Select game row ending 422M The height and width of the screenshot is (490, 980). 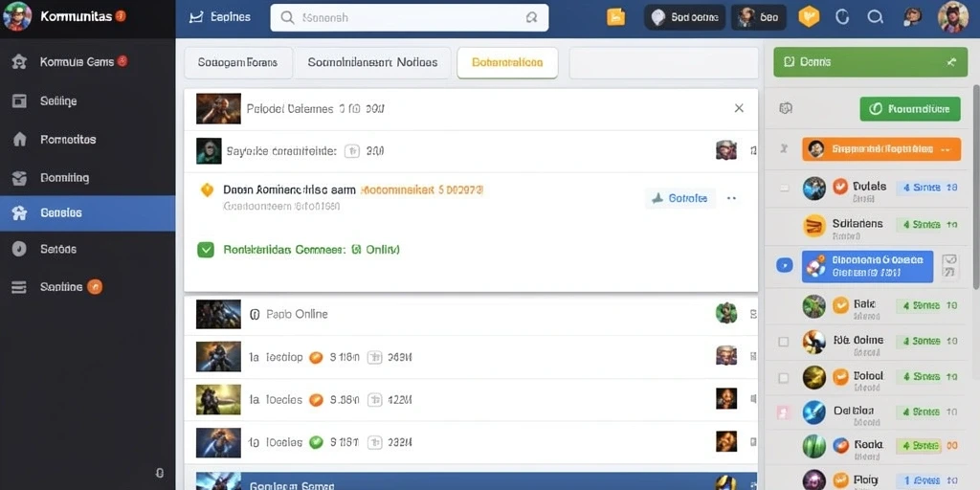(471, 399)
